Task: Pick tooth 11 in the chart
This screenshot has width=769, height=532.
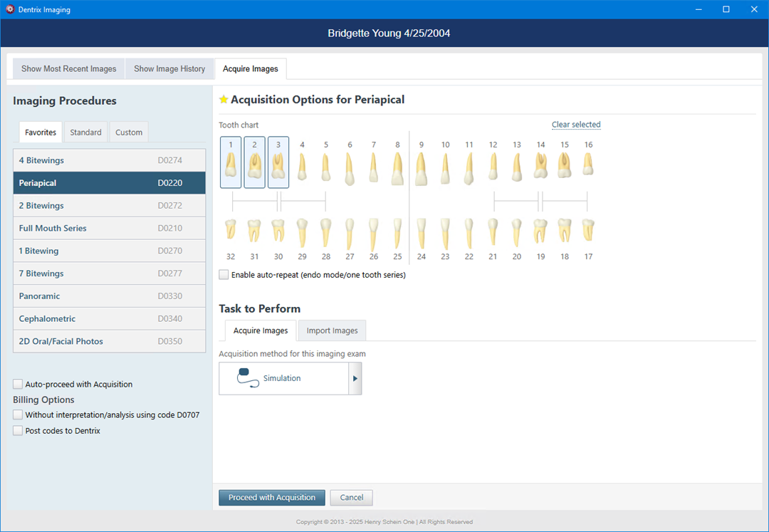Action: (x=469, y=168)
